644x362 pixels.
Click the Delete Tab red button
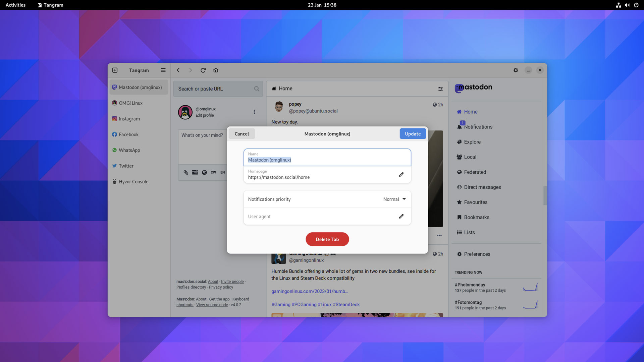pos(327,239)
